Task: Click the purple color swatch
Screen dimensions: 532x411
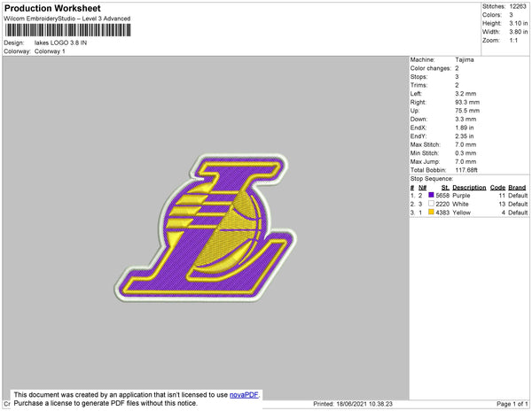Action: tap(431, 195)
